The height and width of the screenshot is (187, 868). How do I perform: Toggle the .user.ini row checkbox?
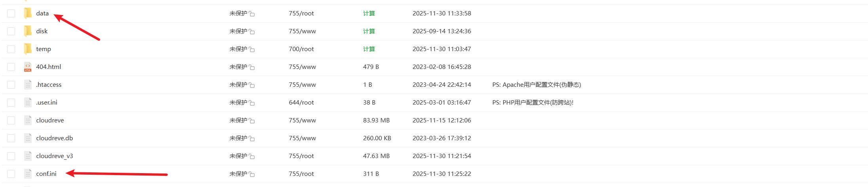(x=11, y=103)
